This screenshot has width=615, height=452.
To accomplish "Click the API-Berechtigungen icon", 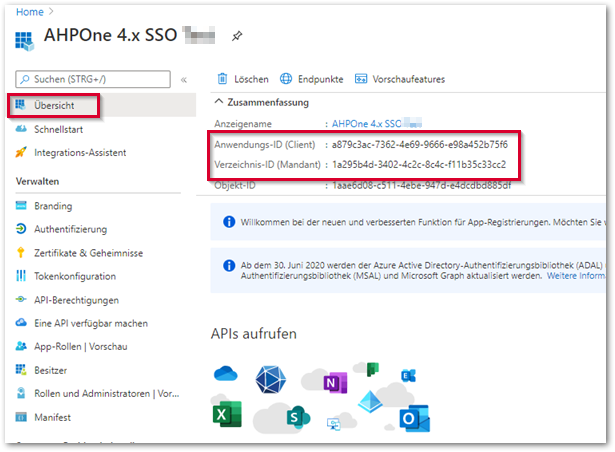I will point(21,299).
